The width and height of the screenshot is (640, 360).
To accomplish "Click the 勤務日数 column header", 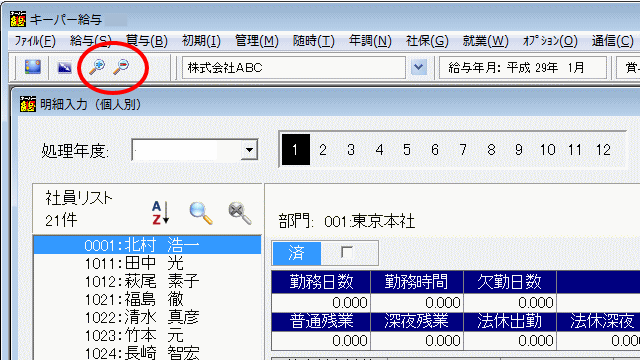I will pyautogui.click(x=321, y=282).
